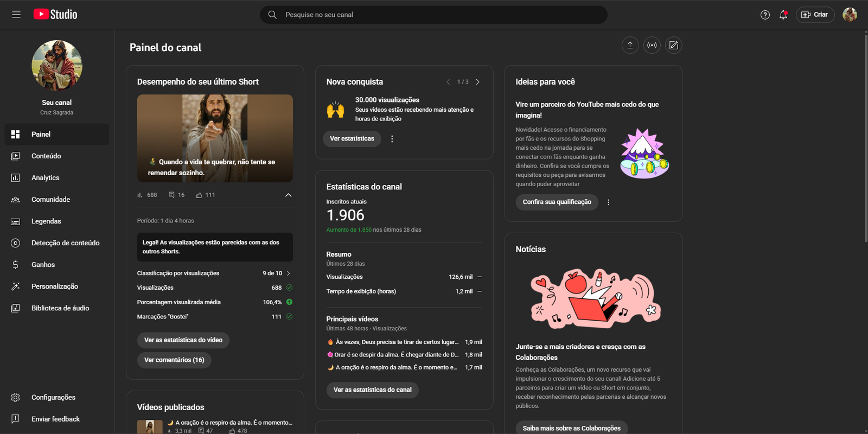This screenshot has height=434, width=868.
Task: Go to next Nova conquista card
Action: (478, 82)
